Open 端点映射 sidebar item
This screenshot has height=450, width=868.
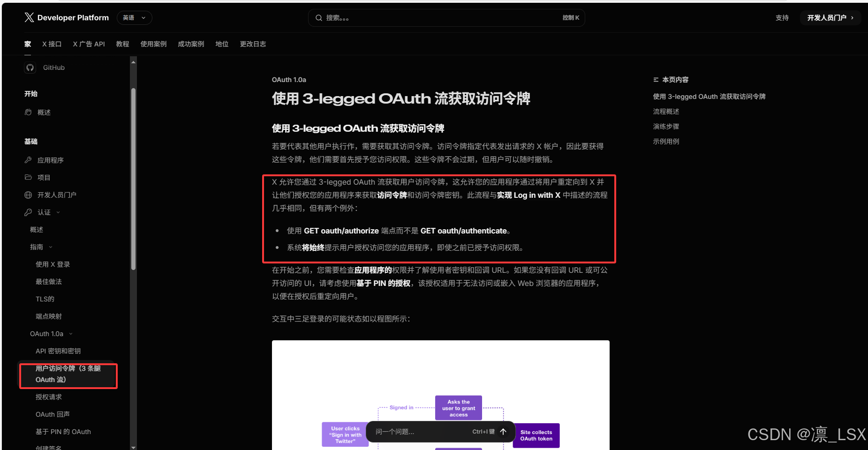[49, 316]
